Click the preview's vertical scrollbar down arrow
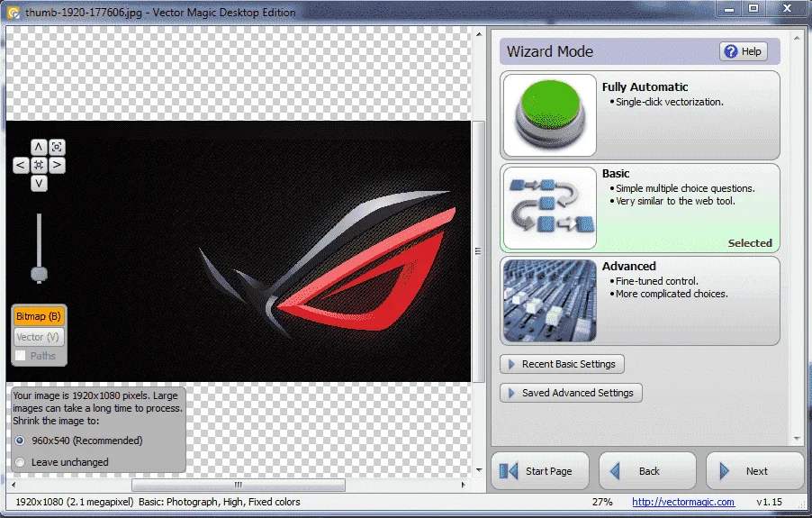The width and height of the screenshot is (812, 518). tap(479, 470)
